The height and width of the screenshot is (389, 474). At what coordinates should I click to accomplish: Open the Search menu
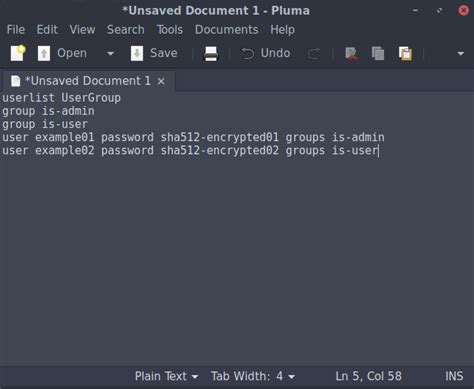(x=126, y=30)
